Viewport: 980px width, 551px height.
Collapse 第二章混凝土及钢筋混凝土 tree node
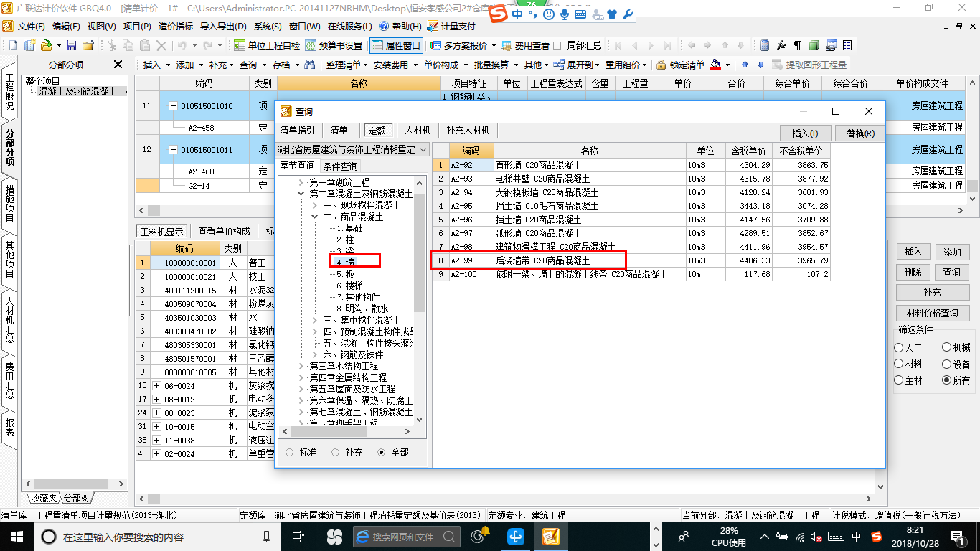[301, 194]
